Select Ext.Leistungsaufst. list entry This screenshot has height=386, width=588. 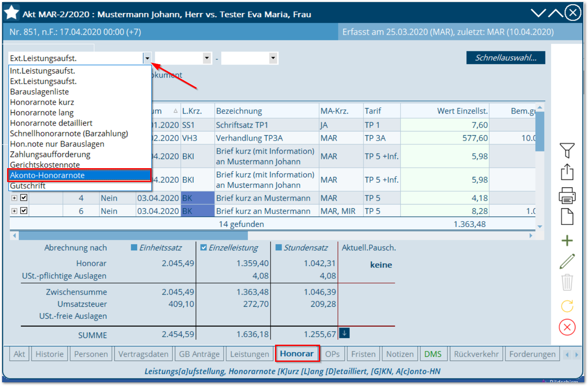[x=80, y=81]
